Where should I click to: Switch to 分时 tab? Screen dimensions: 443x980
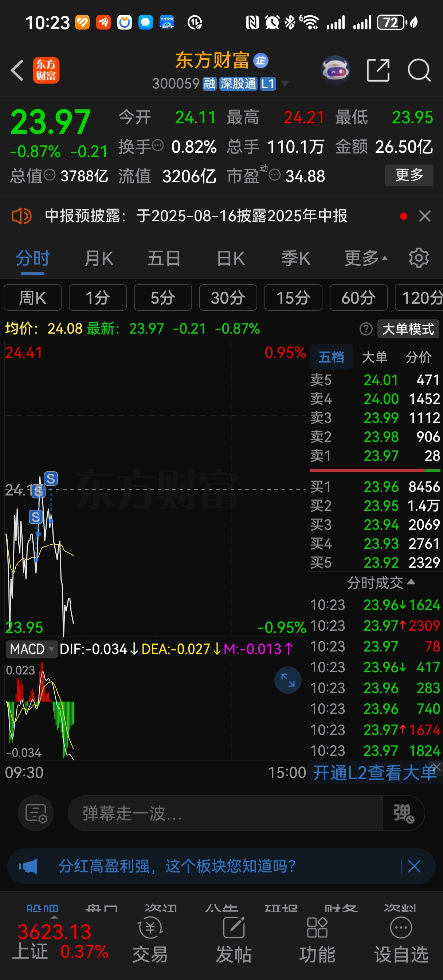click(33, 258)
